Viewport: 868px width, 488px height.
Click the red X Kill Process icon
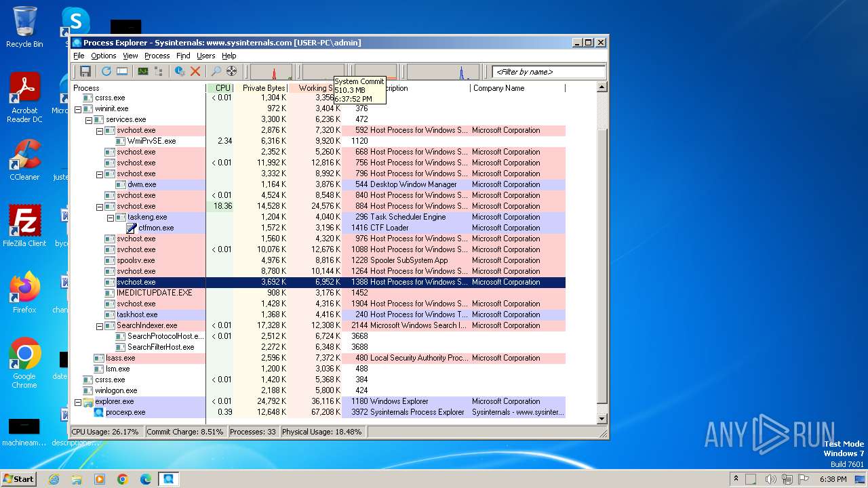[195, 71]
